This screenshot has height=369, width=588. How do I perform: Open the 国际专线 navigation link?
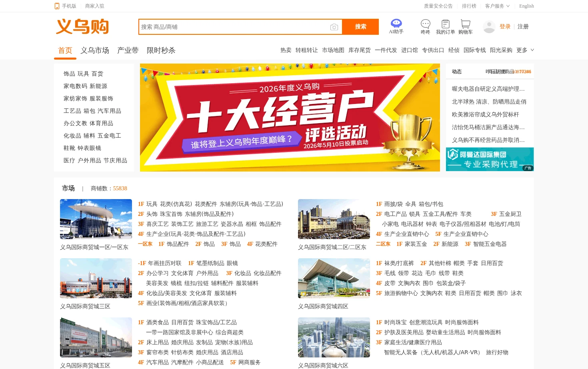pyautogui.click(x=475, y=50)
